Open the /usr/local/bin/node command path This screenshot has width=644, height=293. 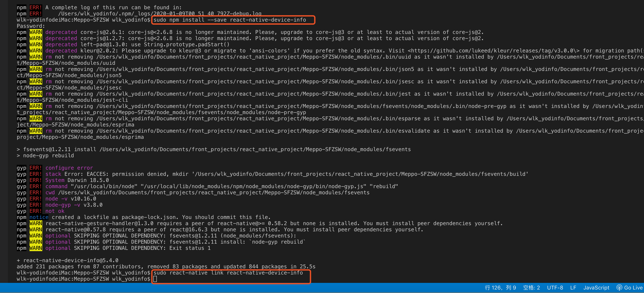(104, 186)
